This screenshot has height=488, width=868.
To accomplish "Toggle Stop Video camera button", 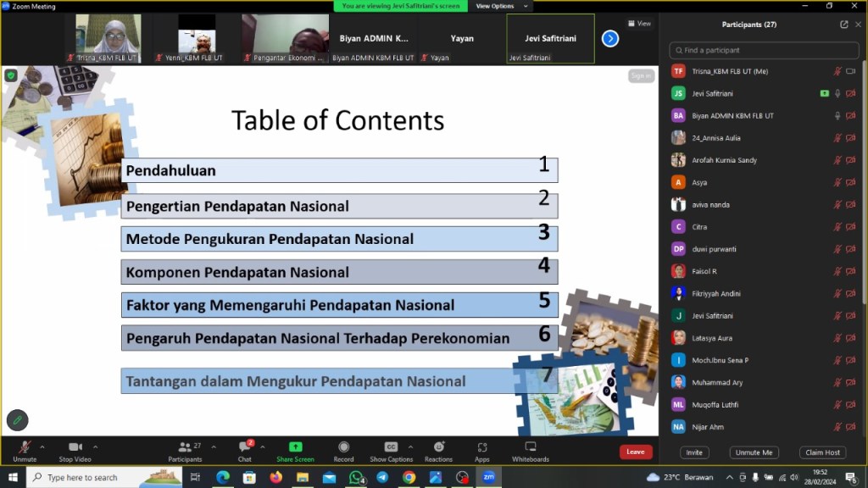I will pos(76,450).
